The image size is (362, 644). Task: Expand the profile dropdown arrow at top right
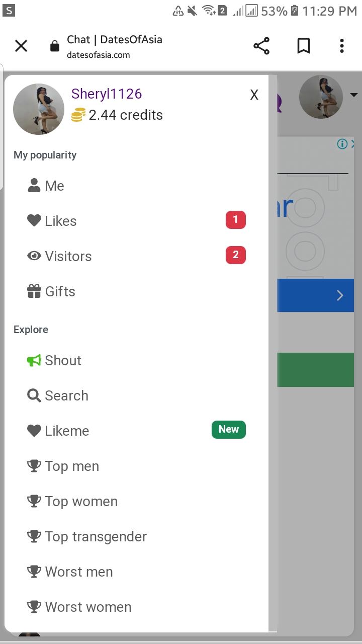pyautogui.click(x=353, y=95)
